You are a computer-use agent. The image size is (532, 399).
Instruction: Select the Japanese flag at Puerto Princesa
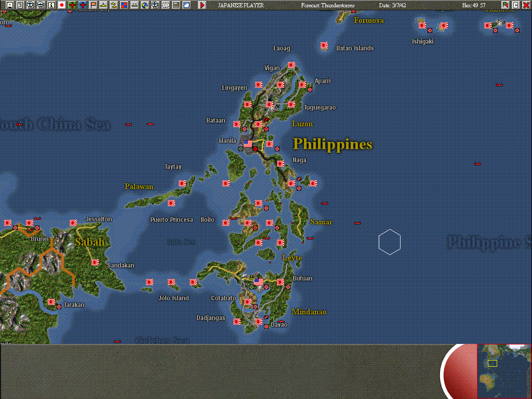(171, 203)
